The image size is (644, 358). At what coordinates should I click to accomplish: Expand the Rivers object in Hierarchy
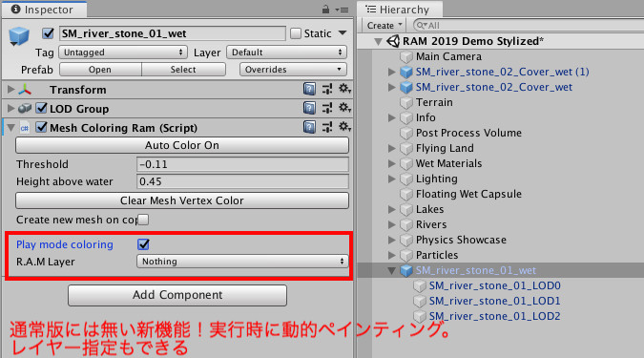click(x=392, y=225)
